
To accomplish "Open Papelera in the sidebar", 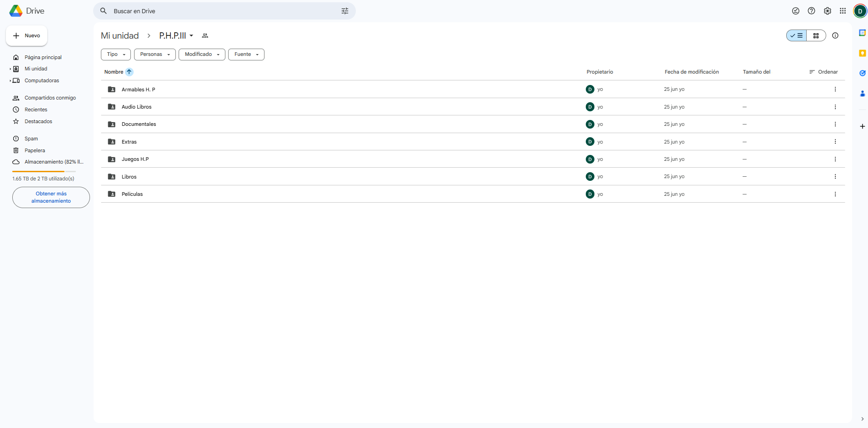I will (35, 150).
